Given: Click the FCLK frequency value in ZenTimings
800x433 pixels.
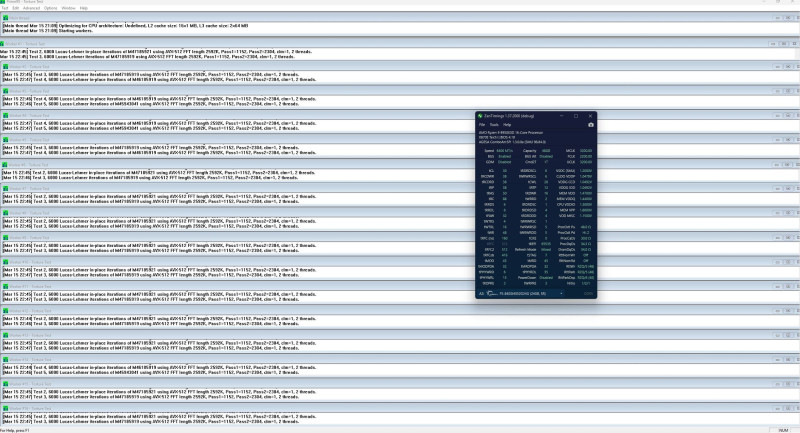Looking at the screenshot, I should (x=586, y=157).
